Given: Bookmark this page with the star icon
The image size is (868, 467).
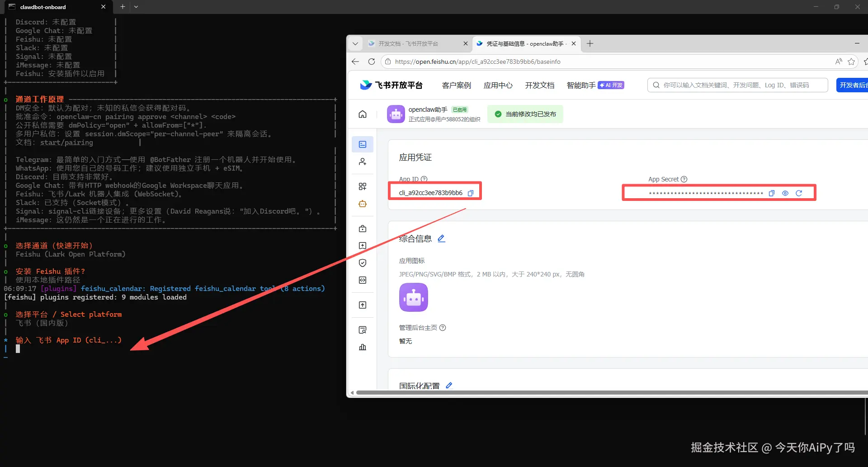Looking at the screenshot, I should point(851,62).
